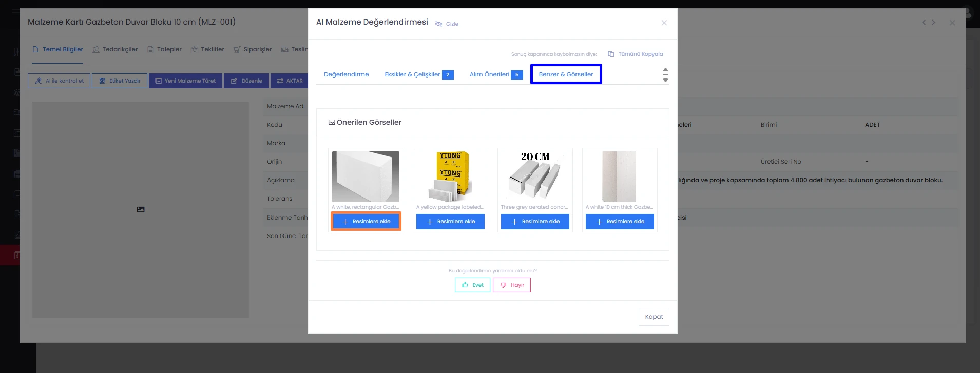This screenshot has height=373, width=980.
Task: Click the eksikler count badge 2
Action: click(x=448, y=75)
